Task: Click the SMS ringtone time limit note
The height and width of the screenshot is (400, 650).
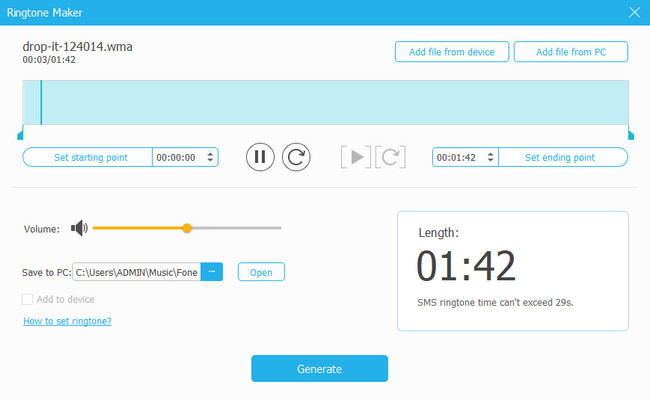Action: (x=495, y=302)
